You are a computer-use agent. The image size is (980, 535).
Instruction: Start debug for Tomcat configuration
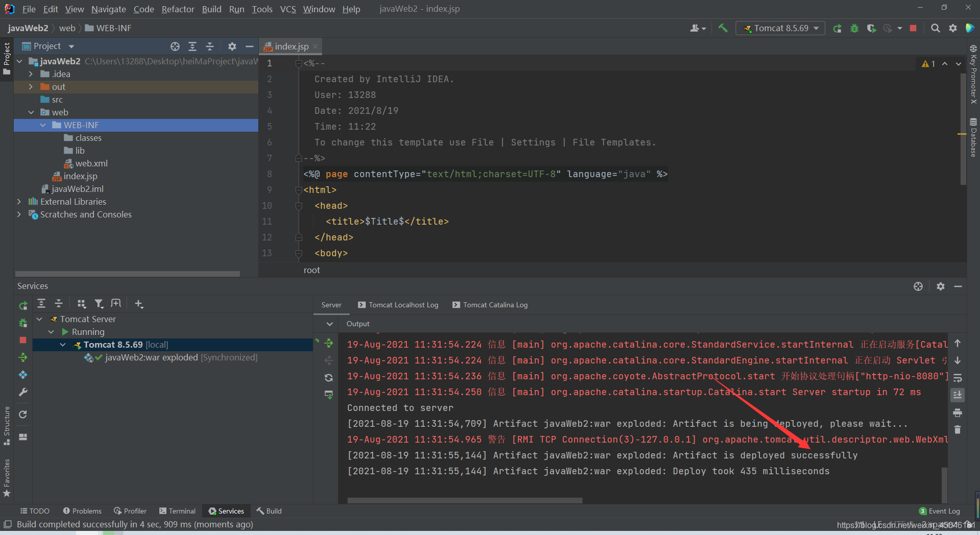(854, 28)
